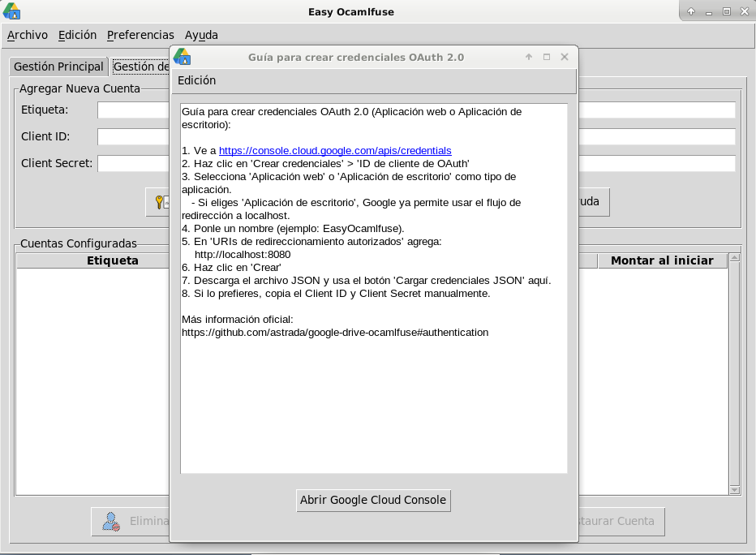The height and width of the screenshot is (555, 756).
Task: Click the up-arrow button in the OAuth guide dialog title bar
Action: 529,57
